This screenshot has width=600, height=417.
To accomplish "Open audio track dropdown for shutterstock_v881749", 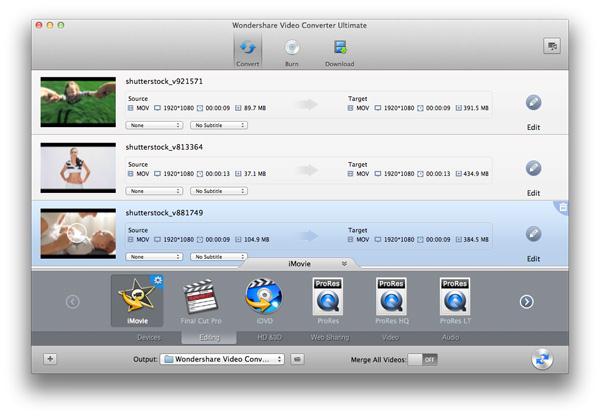I will (x=154, y=257).
